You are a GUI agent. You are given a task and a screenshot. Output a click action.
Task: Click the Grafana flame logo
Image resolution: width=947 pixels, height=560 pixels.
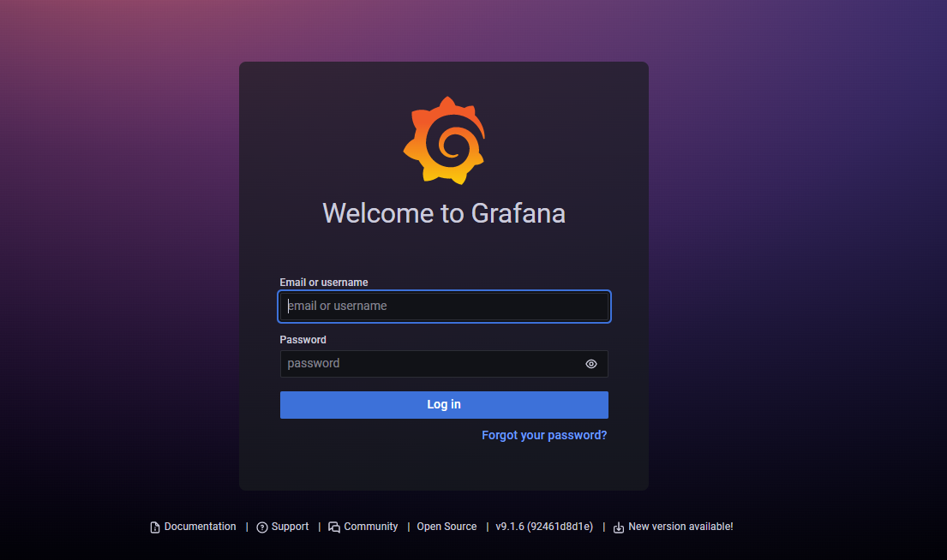click(444, 140)
